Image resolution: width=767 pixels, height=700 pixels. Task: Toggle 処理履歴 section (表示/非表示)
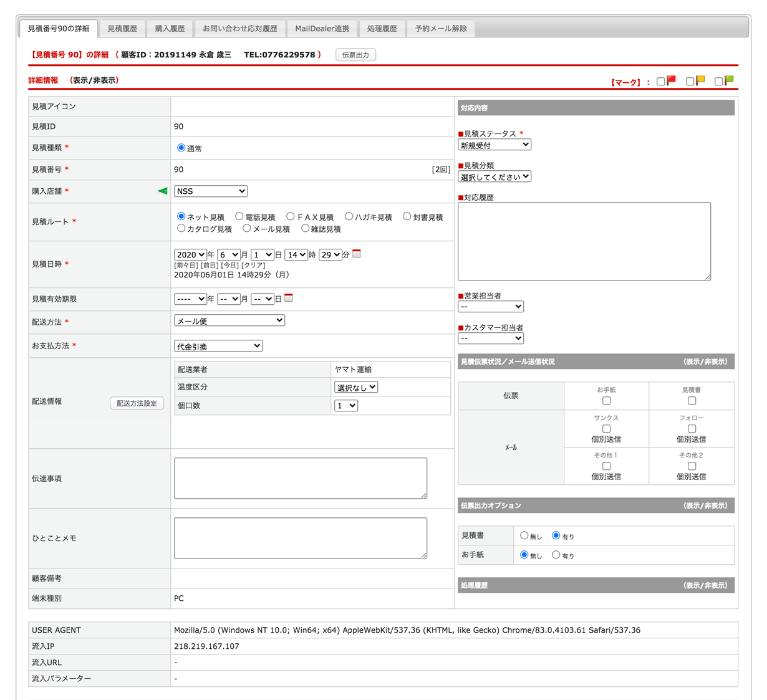[705, 585]
